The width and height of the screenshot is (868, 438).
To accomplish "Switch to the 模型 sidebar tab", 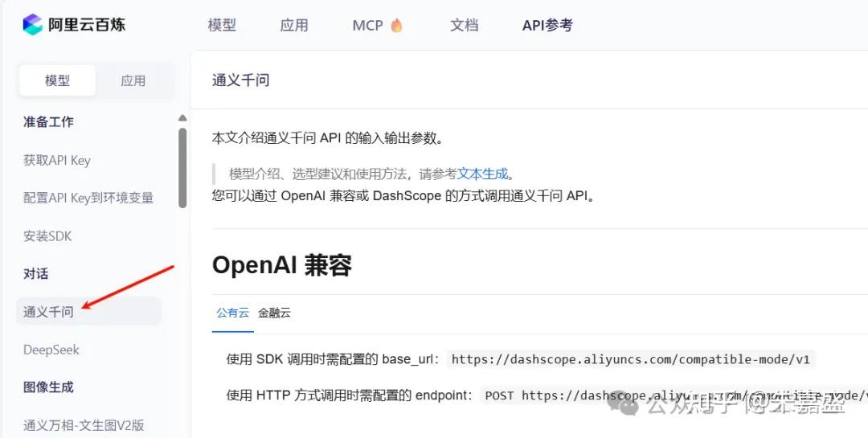I will click(58, 81).
